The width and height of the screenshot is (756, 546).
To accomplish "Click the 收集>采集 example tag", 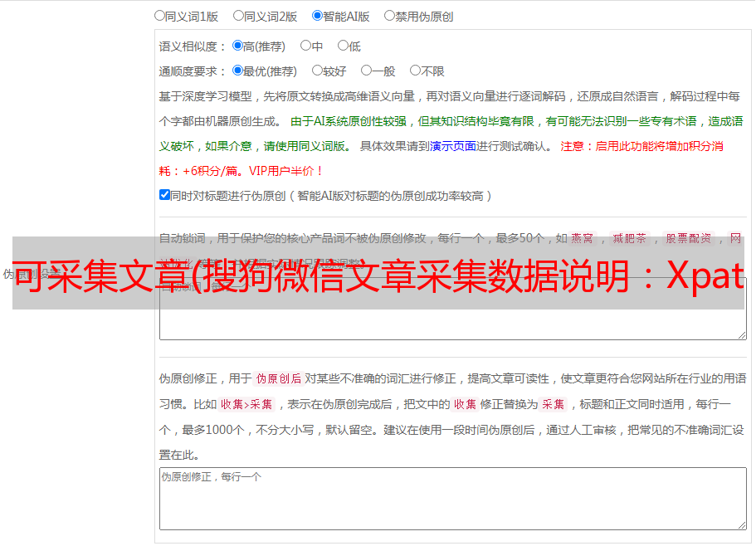I will [246, 404].
